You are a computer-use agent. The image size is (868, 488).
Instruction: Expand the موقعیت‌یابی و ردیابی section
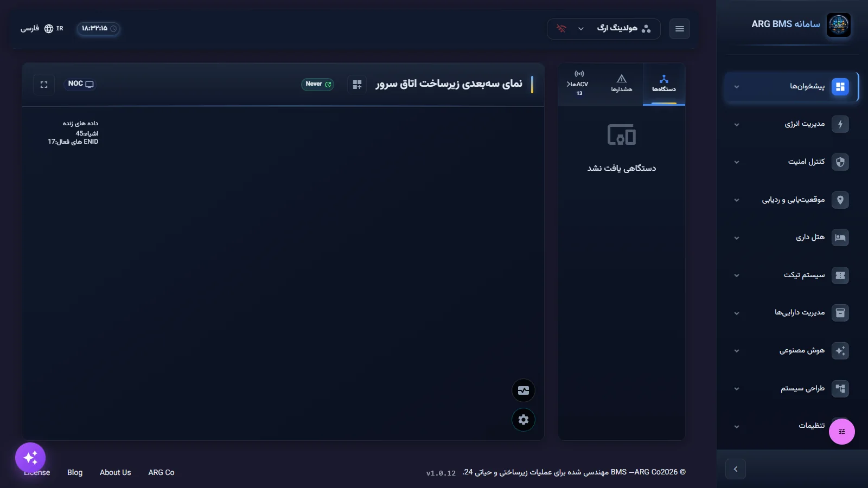tap(736, 200)
